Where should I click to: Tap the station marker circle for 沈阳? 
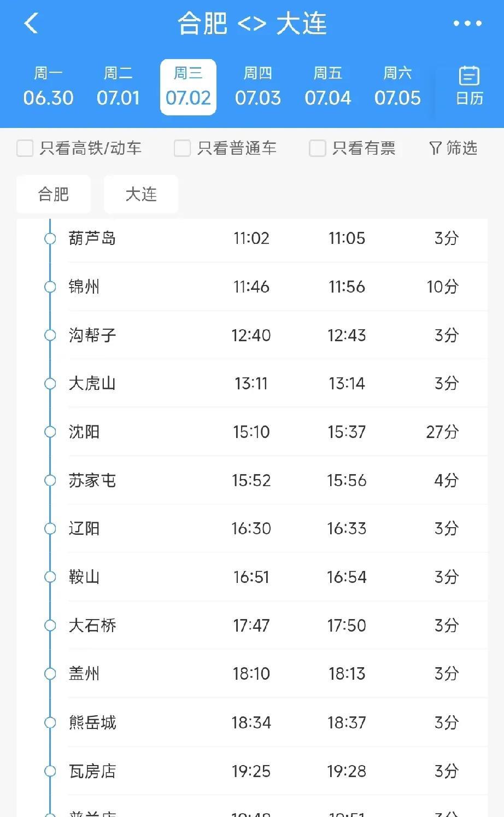pyautogui.click(x=50, y=431)
